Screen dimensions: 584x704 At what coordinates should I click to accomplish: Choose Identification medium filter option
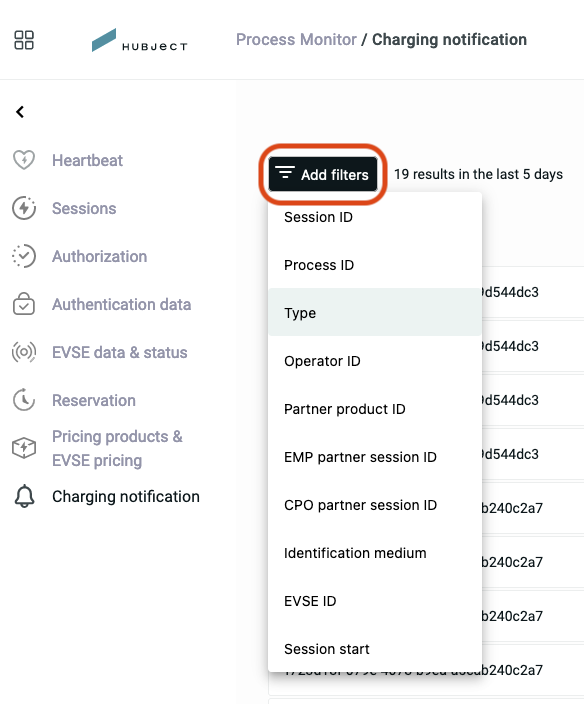coord(375,553)
